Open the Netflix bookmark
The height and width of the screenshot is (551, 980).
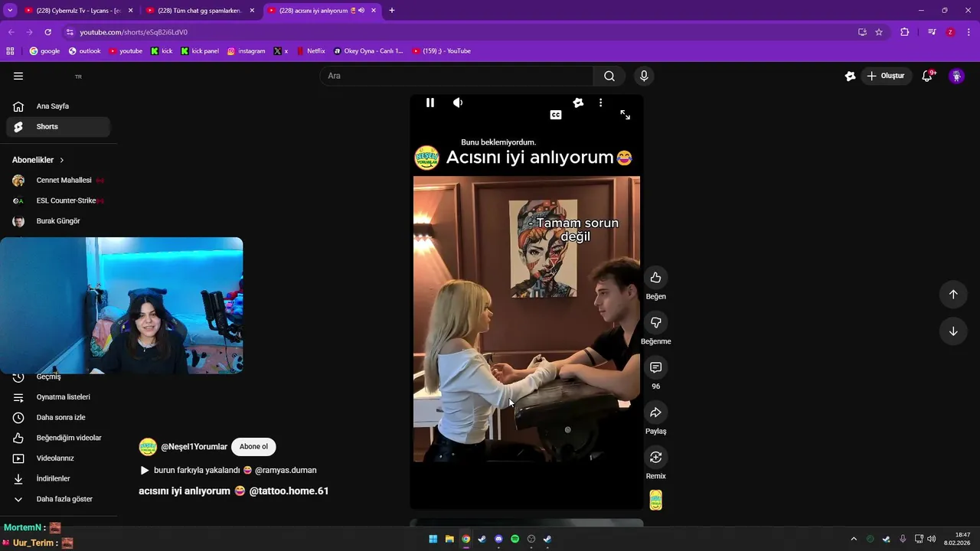point(310,51)
